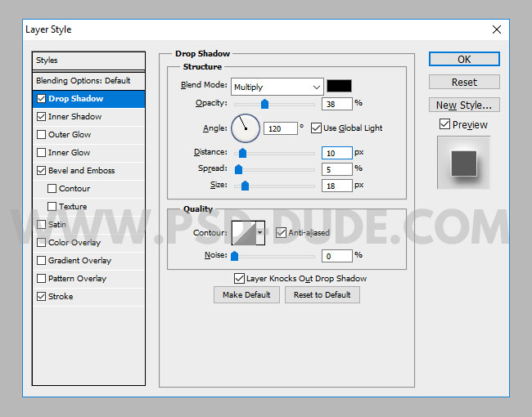Click the Reset to Default button
The width and height of the screenshot is (532, 417).
322,294
